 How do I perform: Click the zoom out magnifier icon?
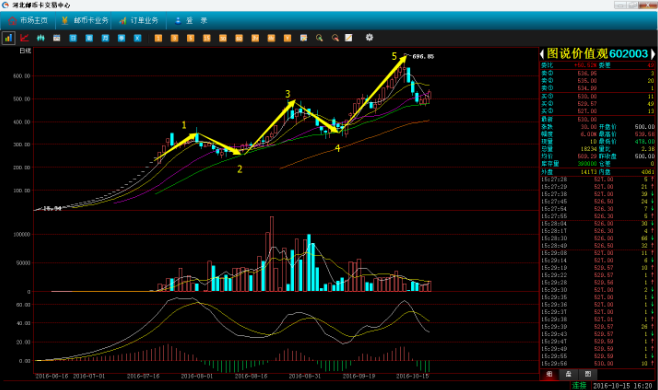click(335, 38)
